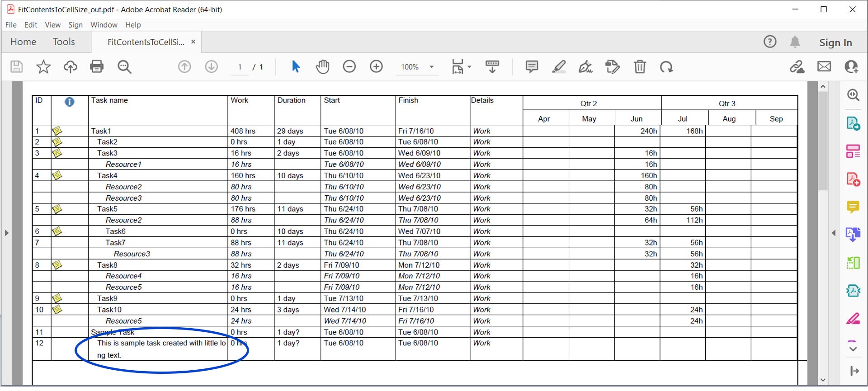Choose the arrow Selection tool
The height and width of the screenshot is (391, 868).
(296, 67)
